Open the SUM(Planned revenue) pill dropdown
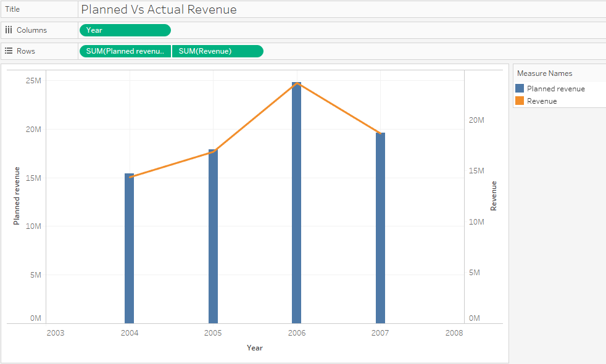Image resolution: width=606 pixels, height=364 pixels. (x=165, y=51)
